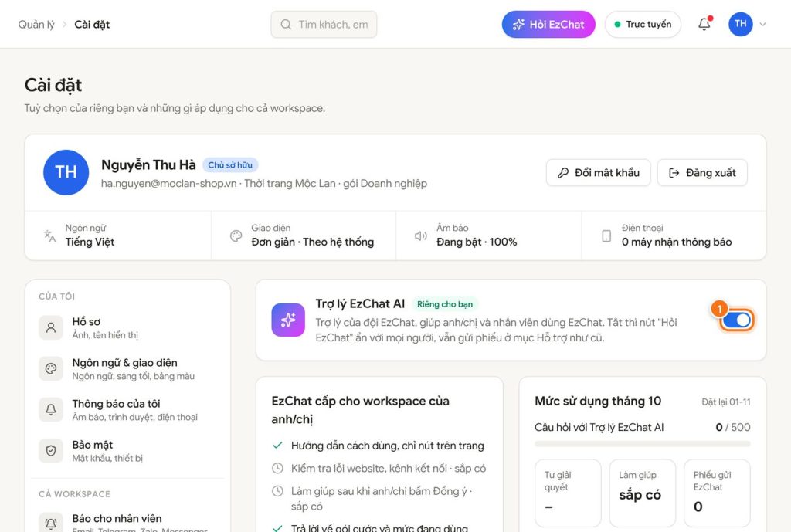This screenshot has height=532, width=791.
Task: Click the Cài đặt breadcrumb
Action: [x=92, y=24]
